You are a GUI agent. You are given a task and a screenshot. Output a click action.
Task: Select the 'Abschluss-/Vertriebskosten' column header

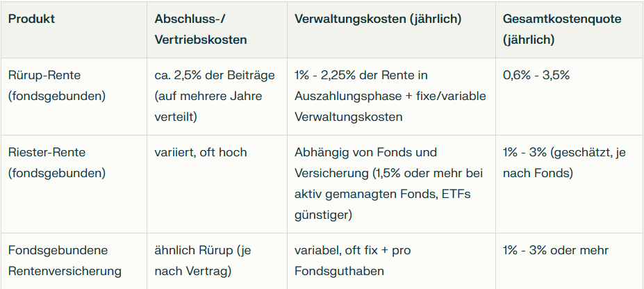click(x=201, y=29)
